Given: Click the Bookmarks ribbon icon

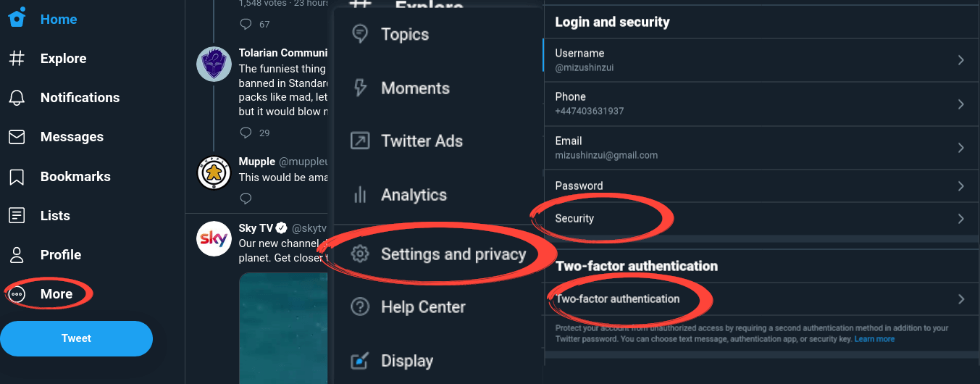Looking at the screenshot, I should coord(17,177).
